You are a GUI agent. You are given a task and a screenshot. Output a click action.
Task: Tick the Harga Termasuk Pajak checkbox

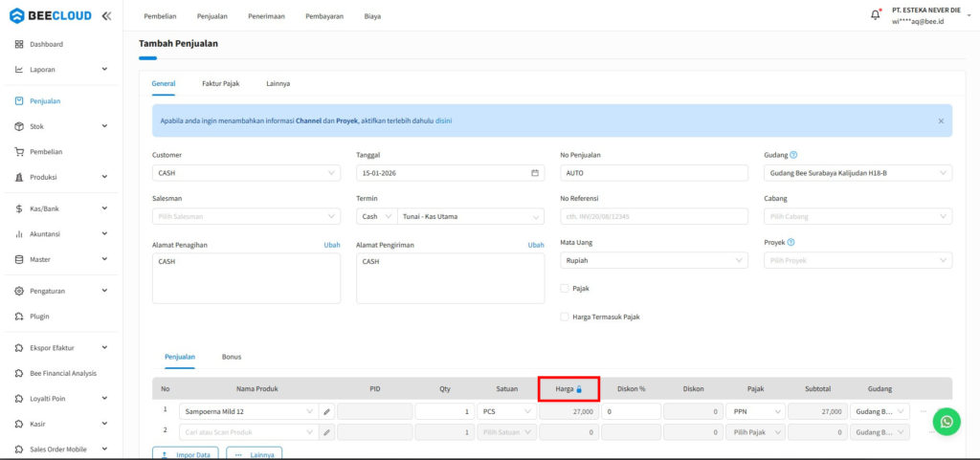pos(564,317)
